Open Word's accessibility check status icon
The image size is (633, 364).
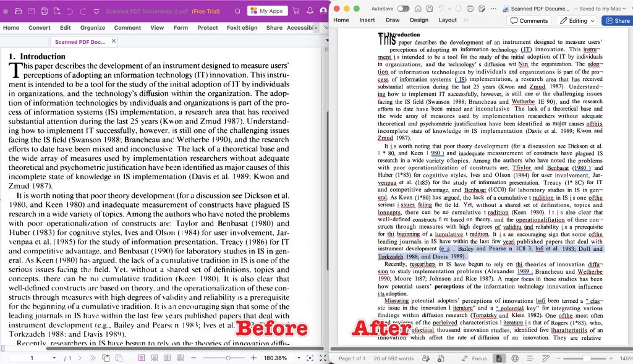point(440,358)
